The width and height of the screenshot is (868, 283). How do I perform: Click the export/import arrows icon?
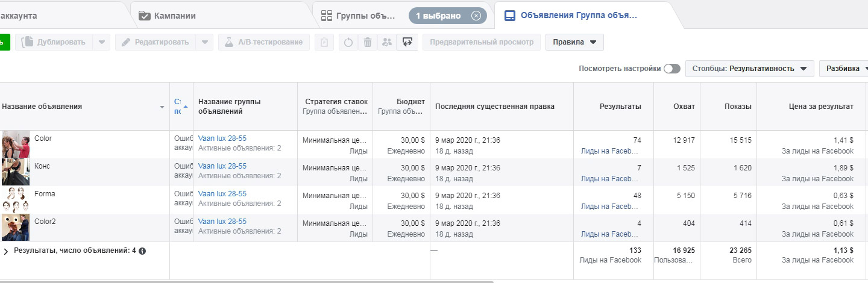click(x=407, y=42)
